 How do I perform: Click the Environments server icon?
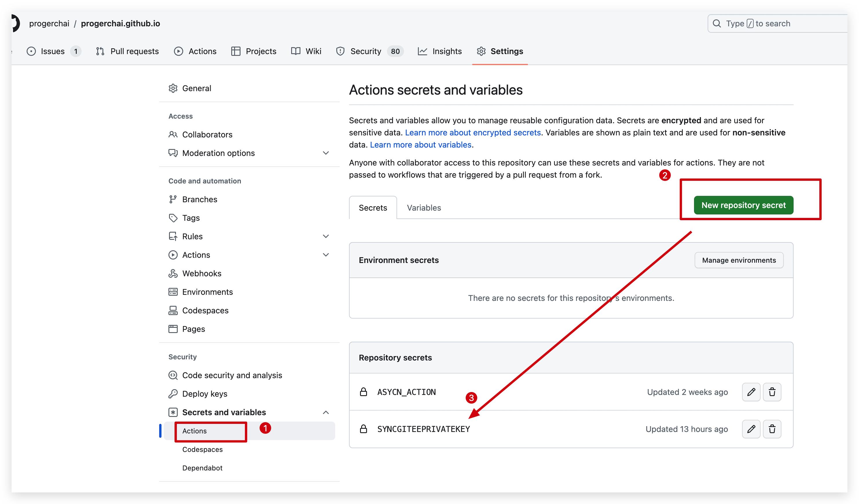click(173, 292)
